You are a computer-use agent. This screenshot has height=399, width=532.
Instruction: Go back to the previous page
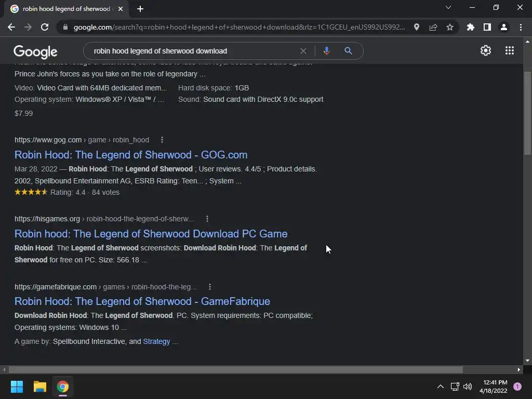pyautogui.click(x=11, y=27)
